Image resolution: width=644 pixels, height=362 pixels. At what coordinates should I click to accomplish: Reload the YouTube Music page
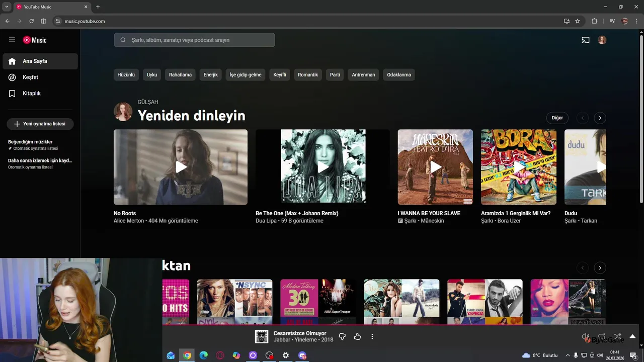click(x=31, y=21)
